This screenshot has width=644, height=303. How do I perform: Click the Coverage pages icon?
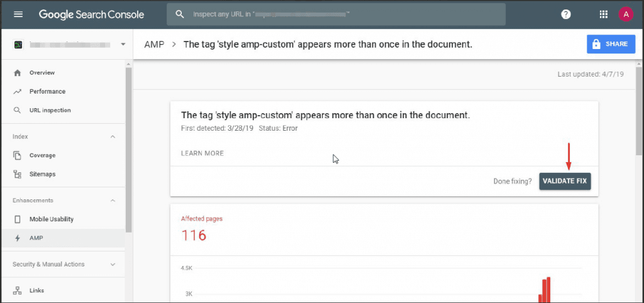17,156
